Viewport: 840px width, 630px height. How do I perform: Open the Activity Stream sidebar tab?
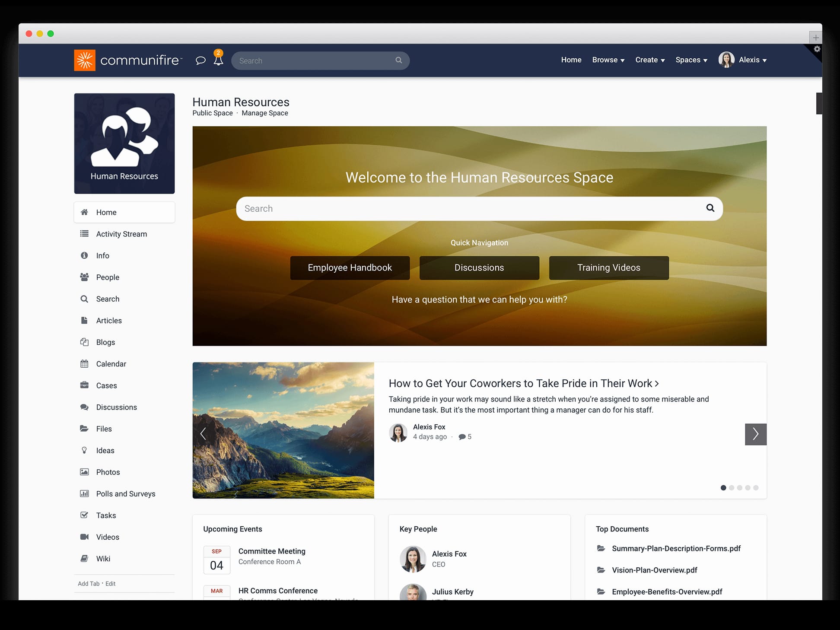click(x=124, y=234)
